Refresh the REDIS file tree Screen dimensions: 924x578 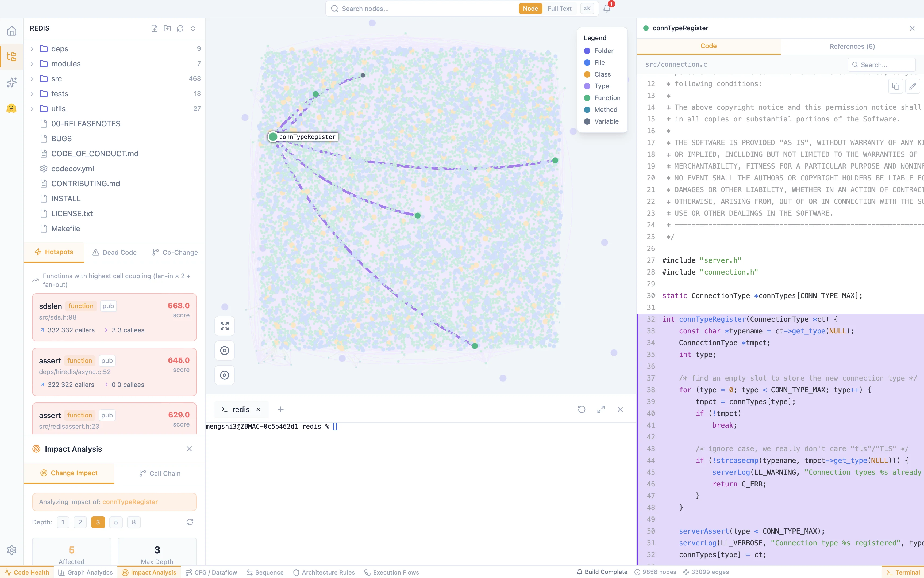[x=180, y=28]
